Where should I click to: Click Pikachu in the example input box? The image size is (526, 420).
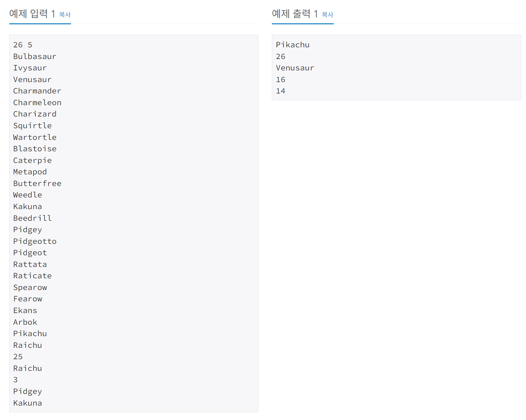tap(30, 334)
